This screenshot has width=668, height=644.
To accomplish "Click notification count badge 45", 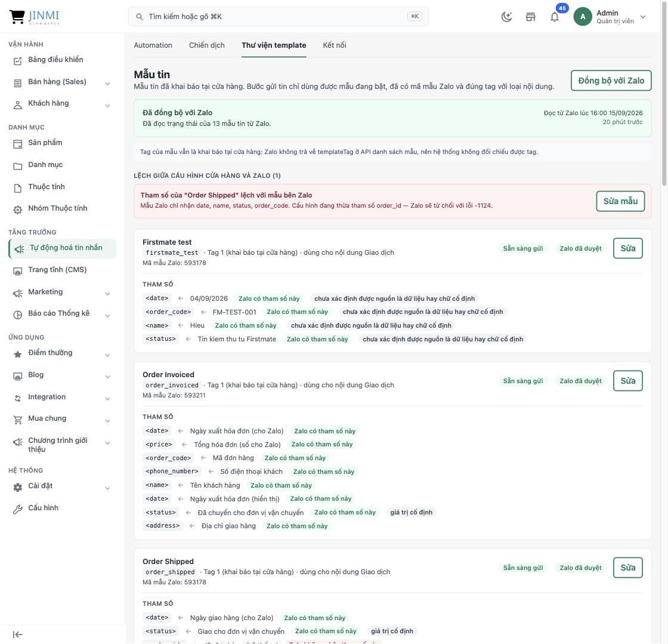I will (x=562, y=8).
